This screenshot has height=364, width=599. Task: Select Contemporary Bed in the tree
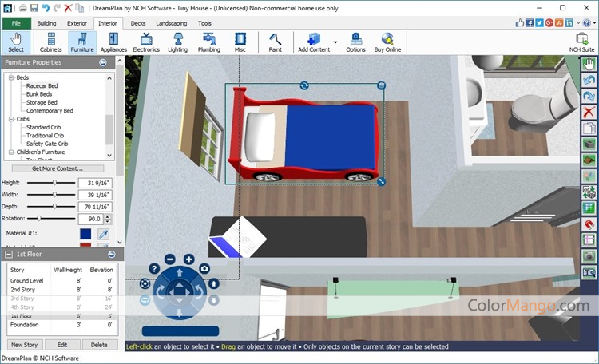point(50,111)
